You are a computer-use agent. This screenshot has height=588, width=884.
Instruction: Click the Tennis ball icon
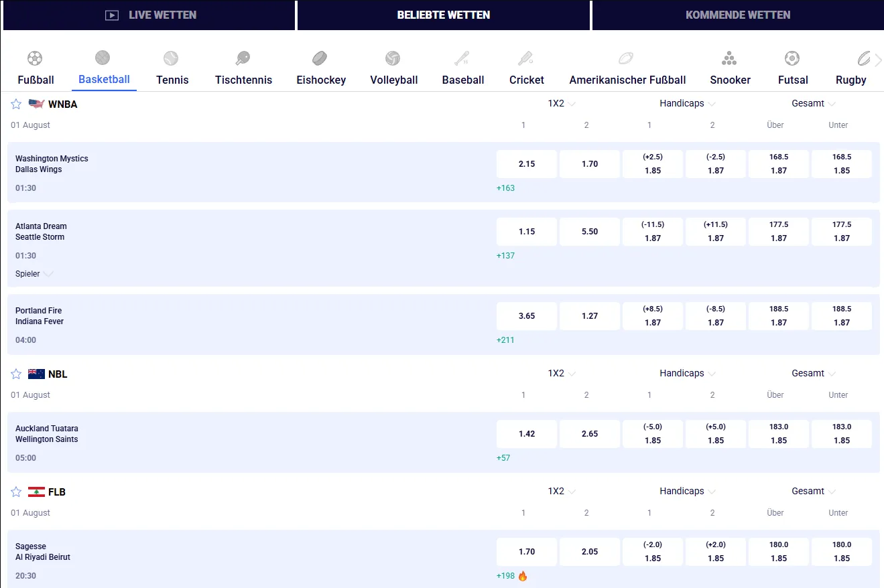coord(171,58)
